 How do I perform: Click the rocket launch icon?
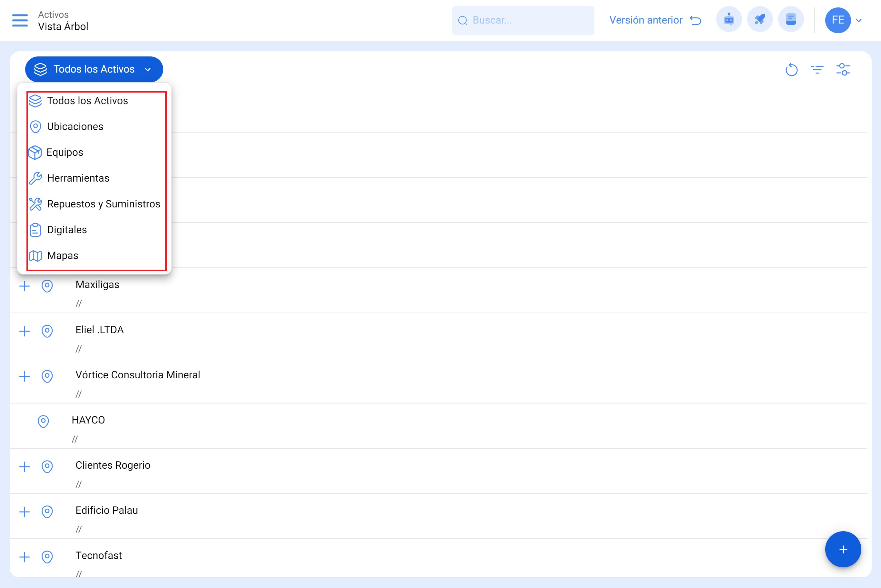coord(760,19)
